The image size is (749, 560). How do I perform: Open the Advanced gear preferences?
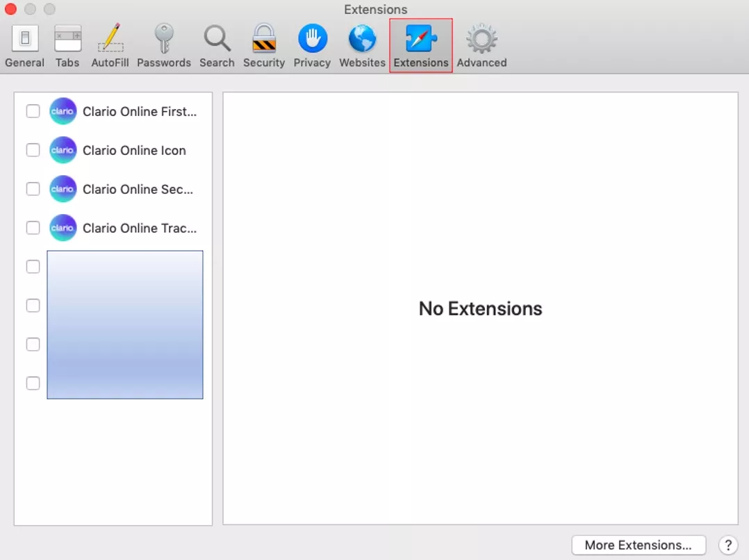click(481, 46)
